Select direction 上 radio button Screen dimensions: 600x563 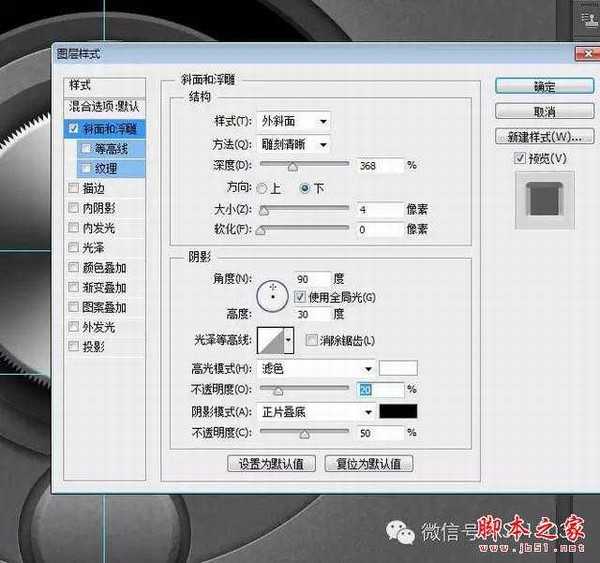[262, 188]
